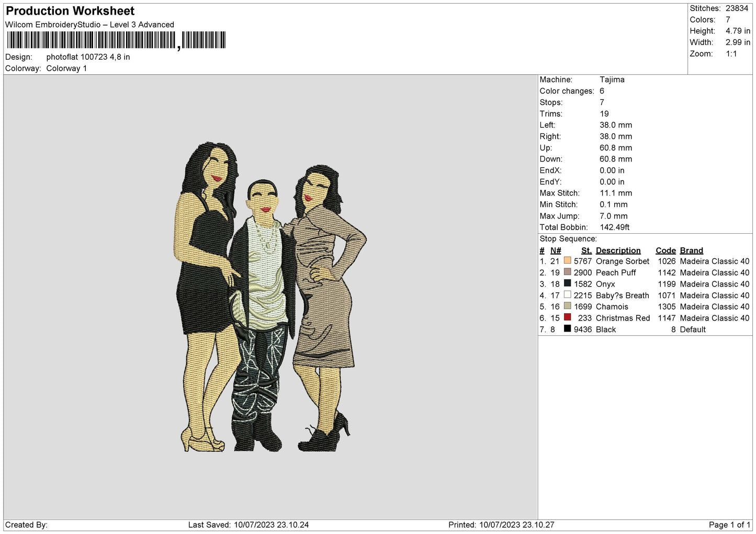This screenshot has height=534, width=756.
Task: Click thread code 1142
Action: pos(667,273)
